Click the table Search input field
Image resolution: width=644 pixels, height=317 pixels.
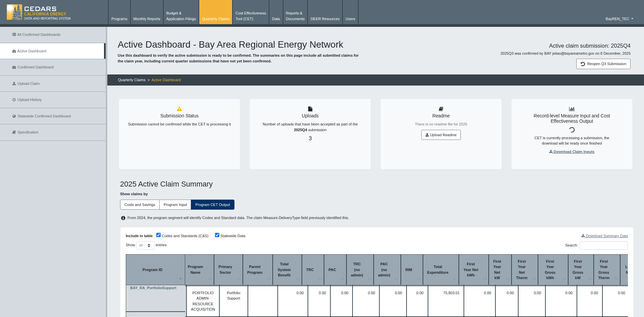click(x=604, y=246)
